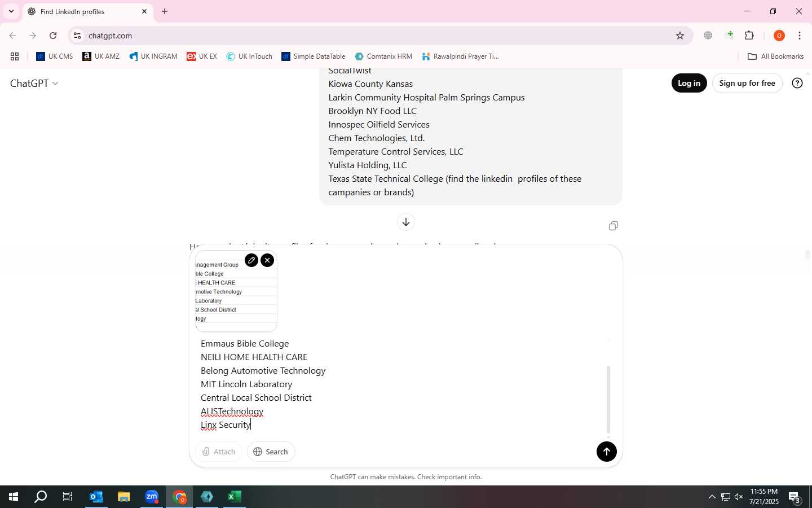Open All Bookmarks folder

tap(776, 56)
